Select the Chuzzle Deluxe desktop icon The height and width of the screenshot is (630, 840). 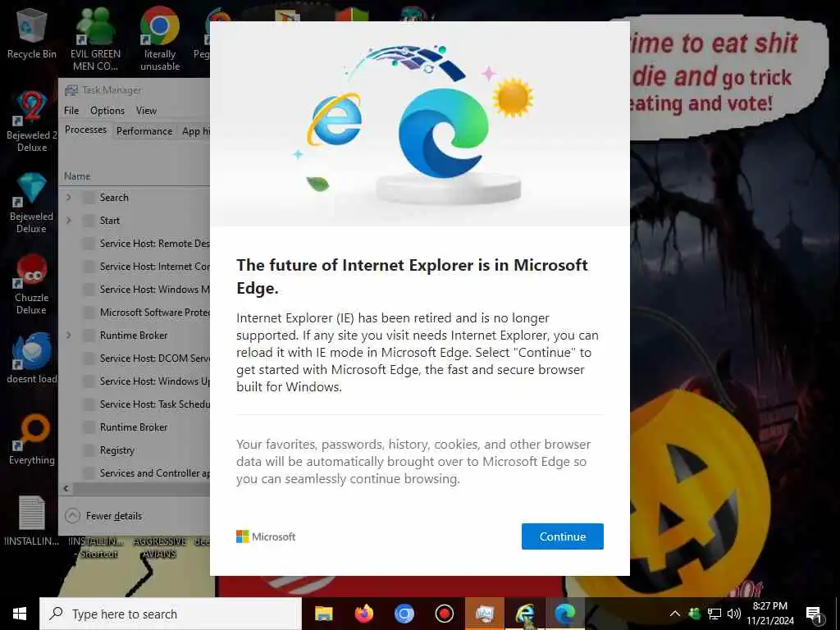click(x=32, y=285)
